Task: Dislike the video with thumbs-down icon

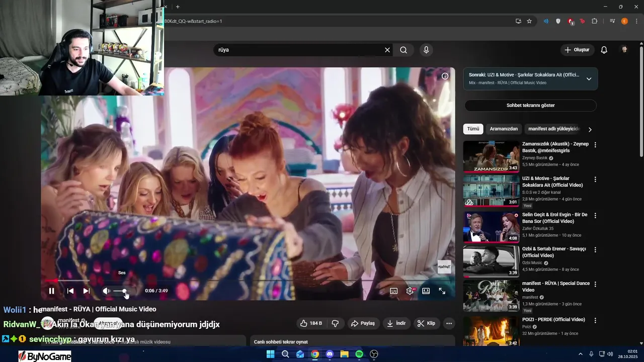Action: point(335,323)
